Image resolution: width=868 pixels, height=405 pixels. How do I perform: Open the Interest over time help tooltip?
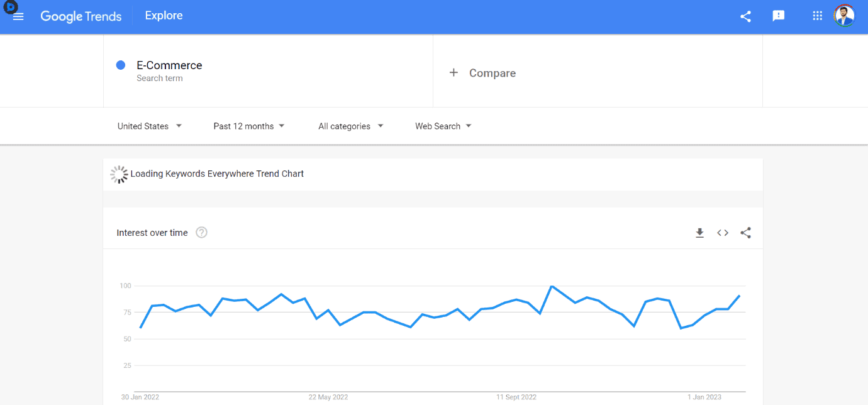pyautogui.click(x=201, y=232)
